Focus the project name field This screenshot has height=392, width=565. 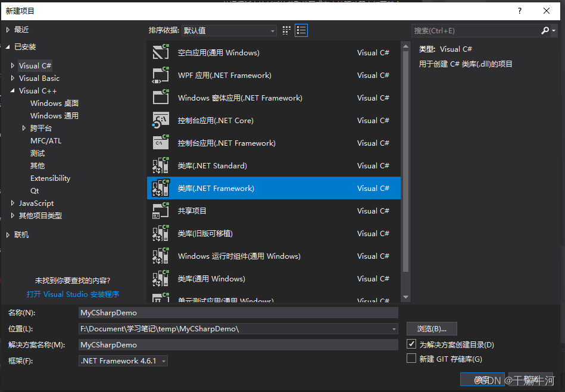tap(238, 312)
